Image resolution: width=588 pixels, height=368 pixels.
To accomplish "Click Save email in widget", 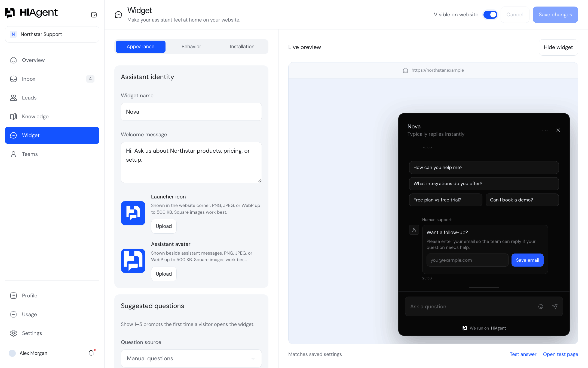I will tap(528, 260).
